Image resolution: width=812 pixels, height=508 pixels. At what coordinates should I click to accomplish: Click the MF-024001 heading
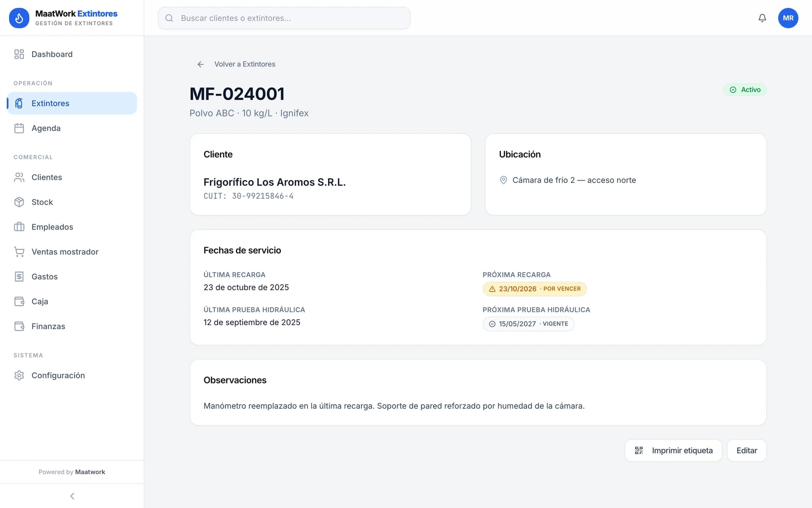point(237,94)
